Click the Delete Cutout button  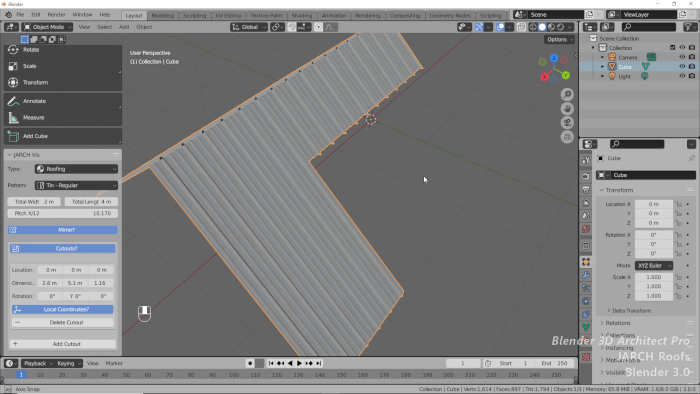pos(62,322)
